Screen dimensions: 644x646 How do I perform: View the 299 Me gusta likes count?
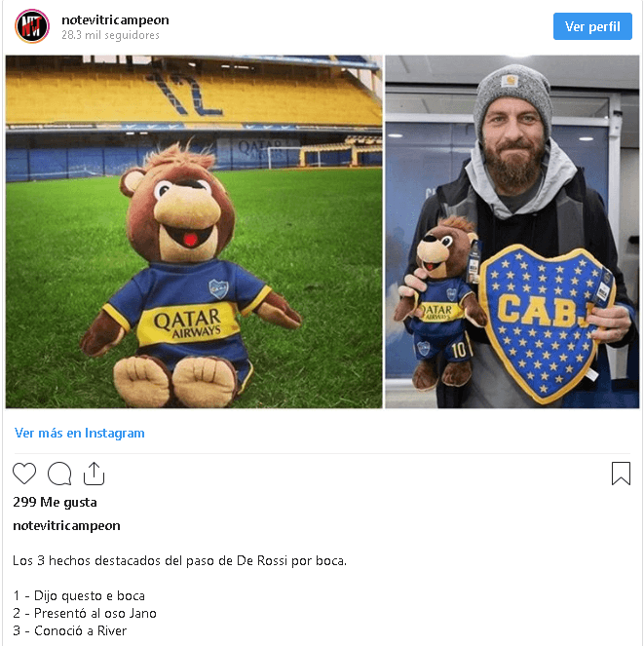click(55, 502)
